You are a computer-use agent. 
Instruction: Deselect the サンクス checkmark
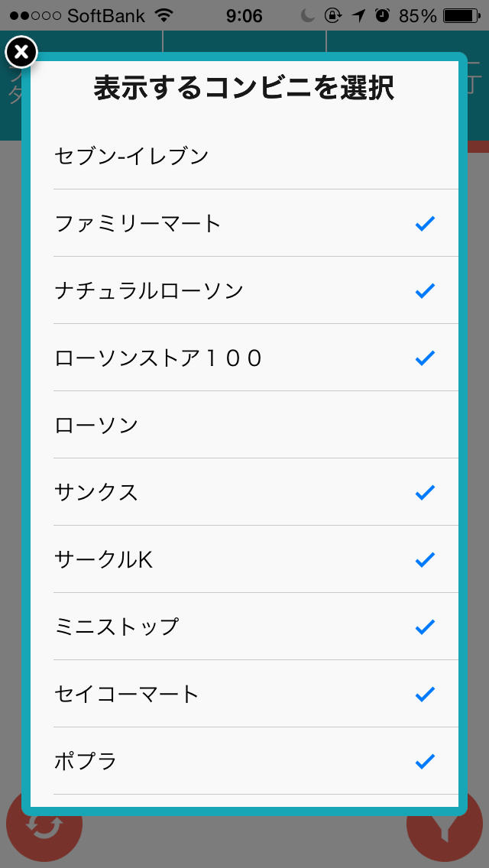[425, 492]
